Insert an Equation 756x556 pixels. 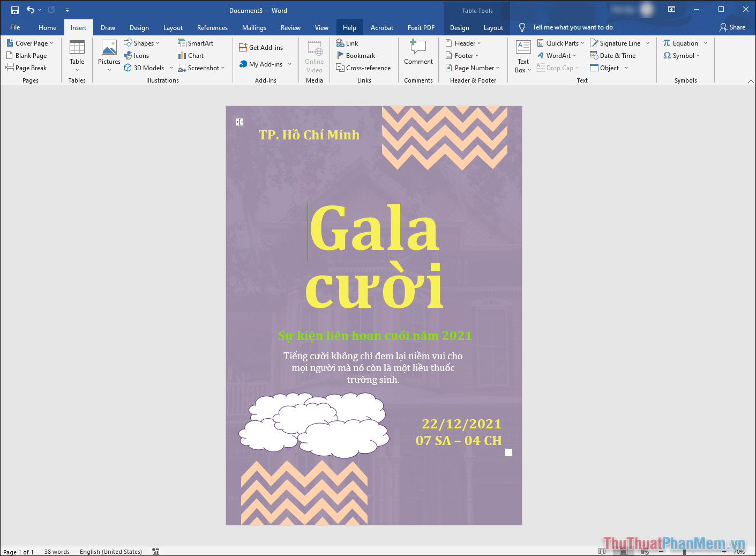[682, 43]
